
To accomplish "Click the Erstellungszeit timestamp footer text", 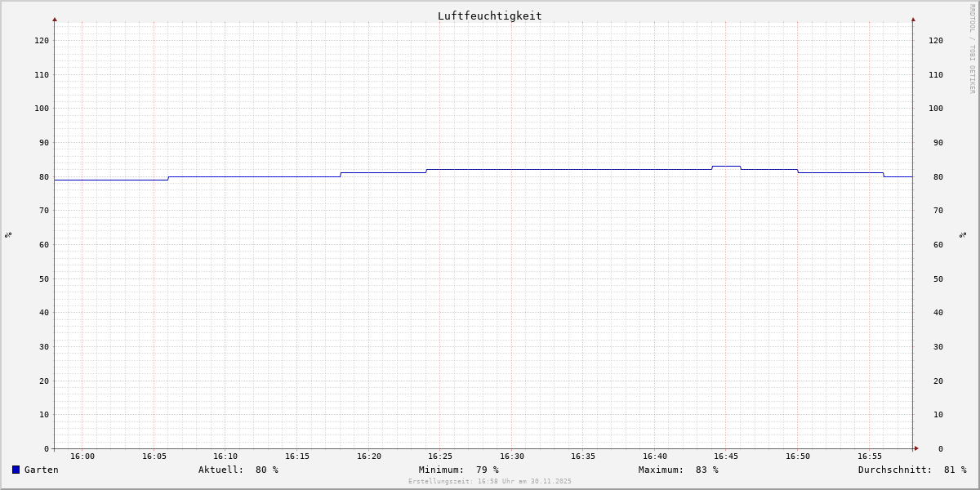I will [490, 481].
